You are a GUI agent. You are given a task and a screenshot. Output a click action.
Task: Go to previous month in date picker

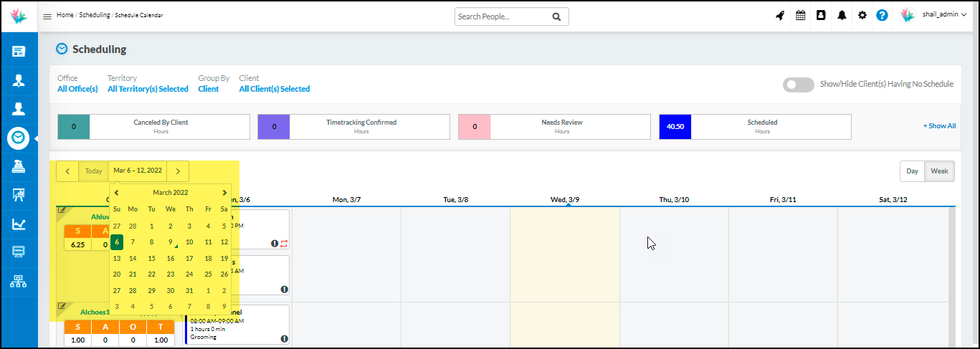[x=117, y=193]
